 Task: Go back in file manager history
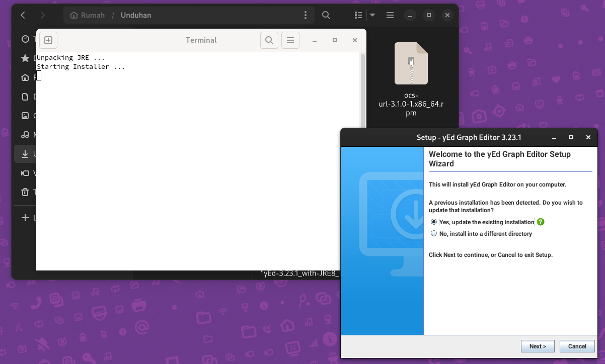click(23, 15)
